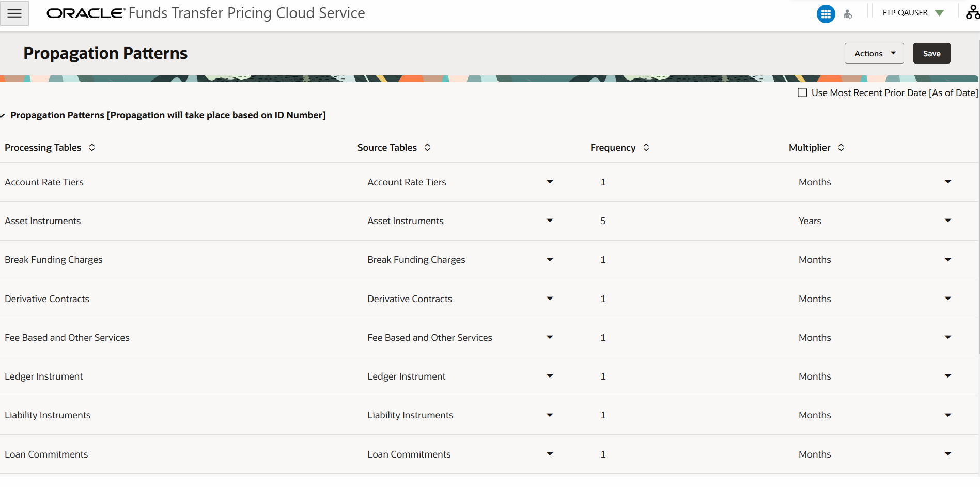Sort by Frequency column
This screenshot has height=487, width=980.
(x=646, y=147)
